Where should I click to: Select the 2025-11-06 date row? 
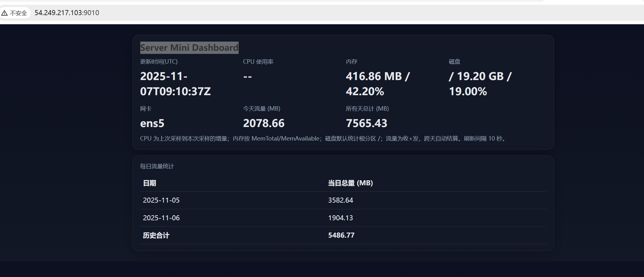click(161, 218)
